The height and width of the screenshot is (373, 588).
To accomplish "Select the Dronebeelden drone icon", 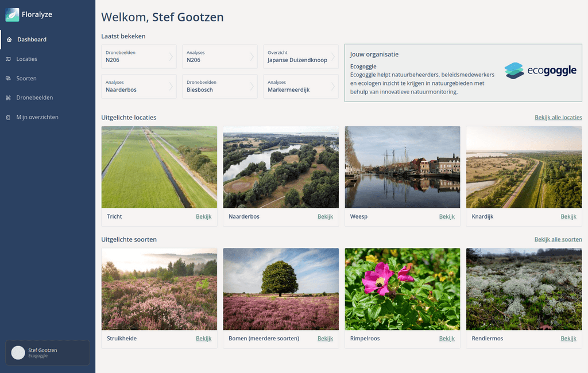I will click(x=8, y=98).
